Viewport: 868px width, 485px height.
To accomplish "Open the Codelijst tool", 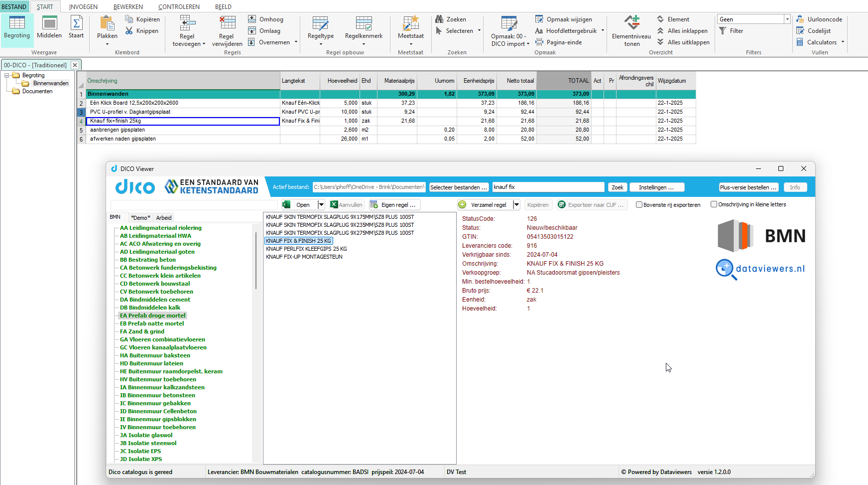I will (x=813, y=30).
